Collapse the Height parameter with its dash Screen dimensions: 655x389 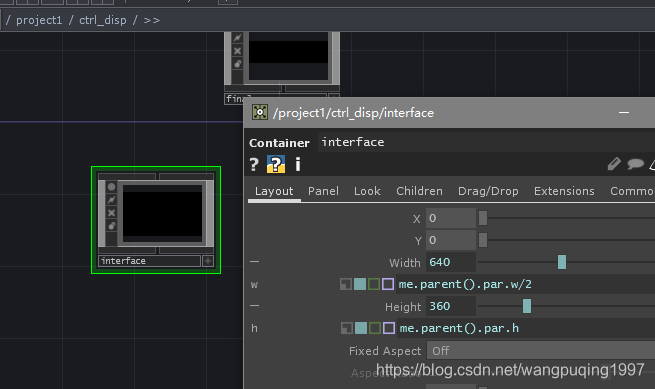coord(254,305)
